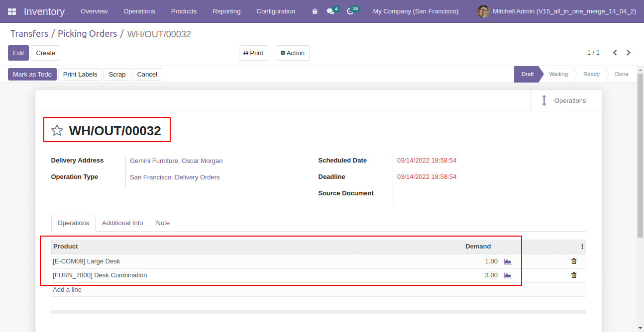Go to previous record with left arrow

[615, 53]
